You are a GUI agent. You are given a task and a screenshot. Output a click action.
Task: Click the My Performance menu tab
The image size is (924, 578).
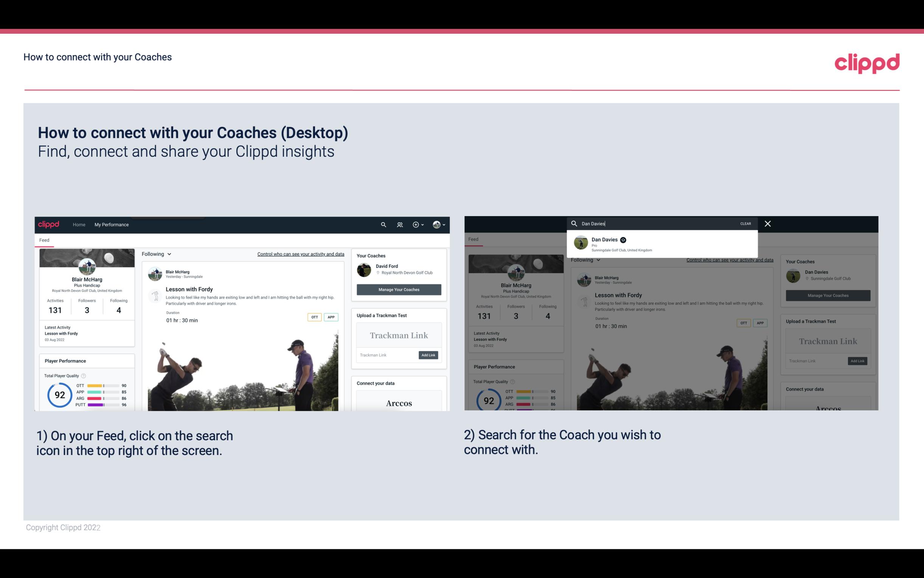point(112,224)
